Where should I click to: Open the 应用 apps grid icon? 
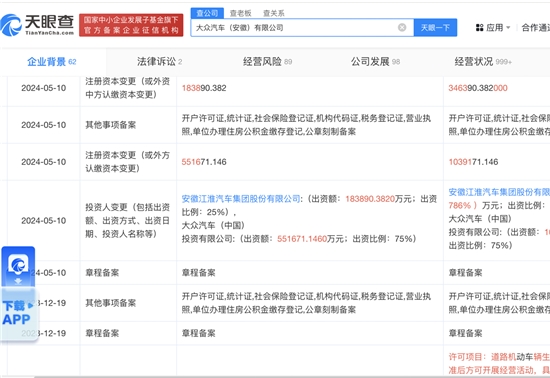tap(479, 28)
